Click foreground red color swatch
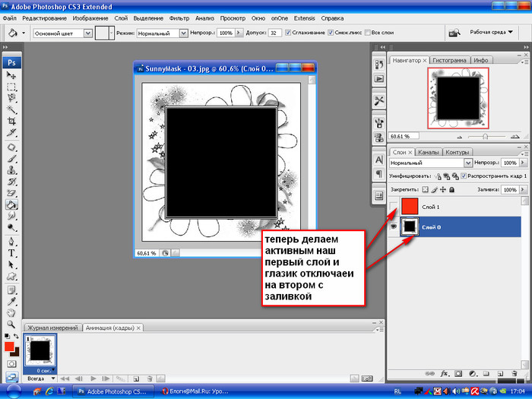 click(9, 347)
